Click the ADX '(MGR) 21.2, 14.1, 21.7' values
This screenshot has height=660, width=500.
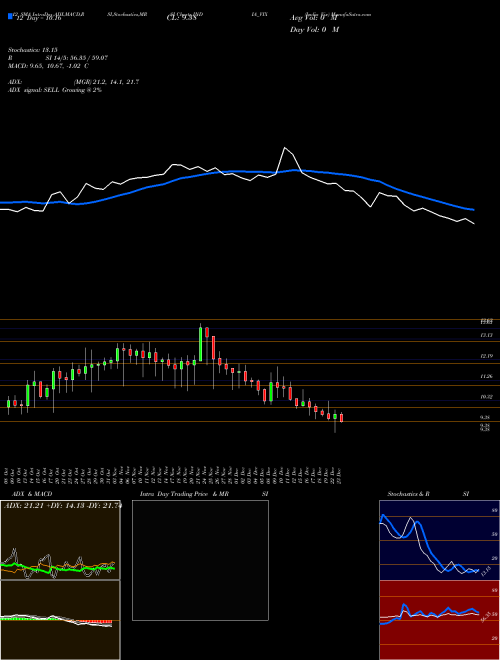106,82
